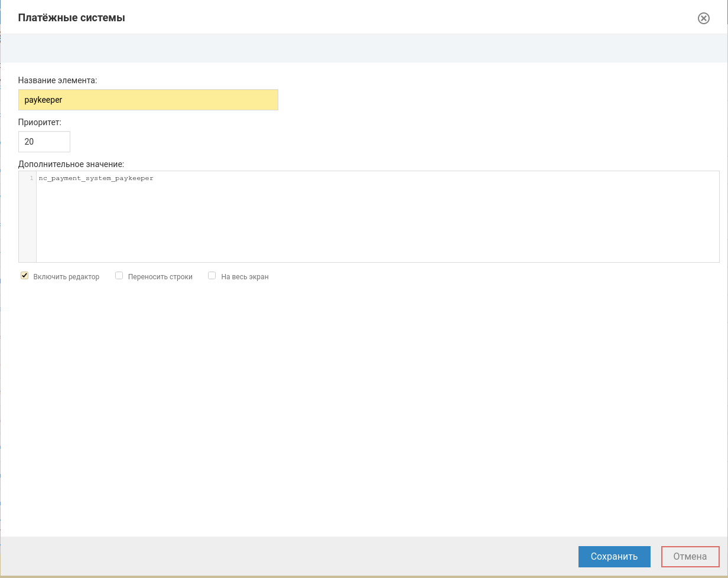Click the Приоритет label
The width and height of the screenshot is (728, 578).
[40, 122]
